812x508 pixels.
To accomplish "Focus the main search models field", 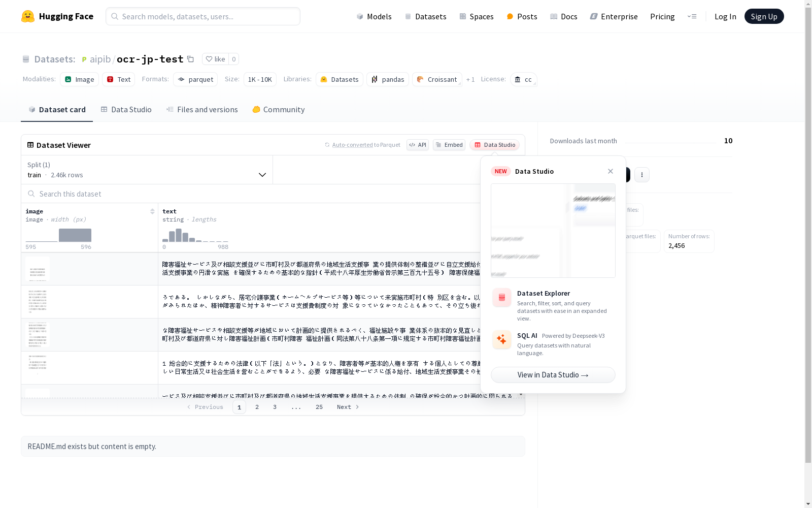I will pos(203,16).
